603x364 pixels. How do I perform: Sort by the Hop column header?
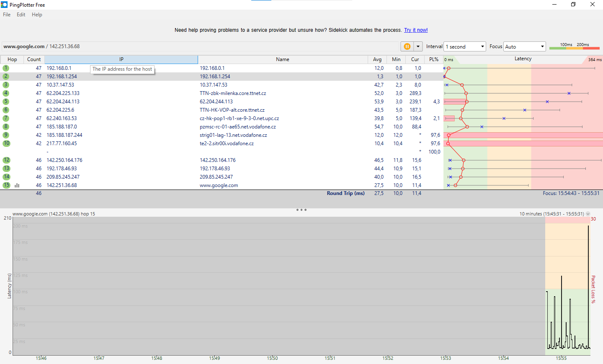click(12, 59)
